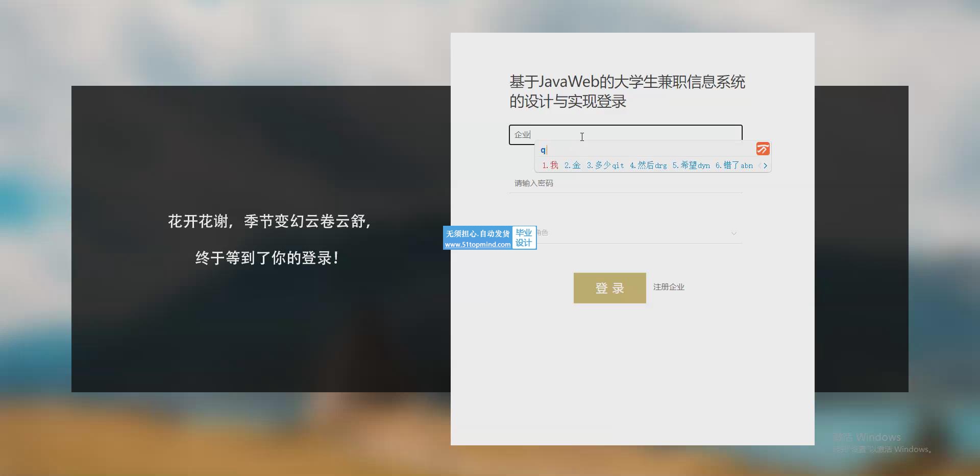980x476 pixels.
Task: Click the Sogou input method logo icon
Action: pyautogui.click(x=763, y=149)
